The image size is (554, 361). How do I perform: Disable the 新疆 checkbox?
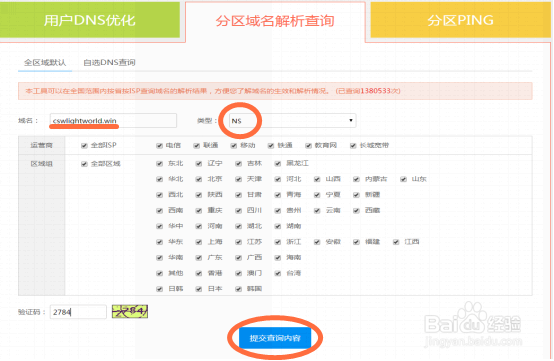(356, 195)
